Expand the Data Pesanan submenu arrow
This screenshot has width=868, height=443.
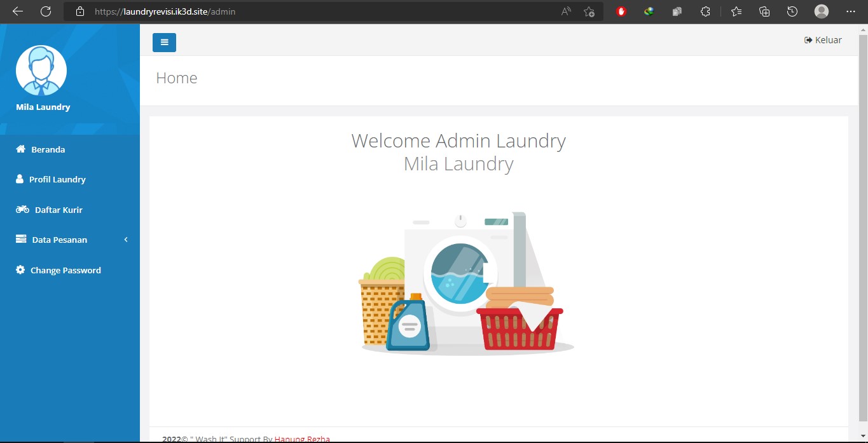(126, 240)
